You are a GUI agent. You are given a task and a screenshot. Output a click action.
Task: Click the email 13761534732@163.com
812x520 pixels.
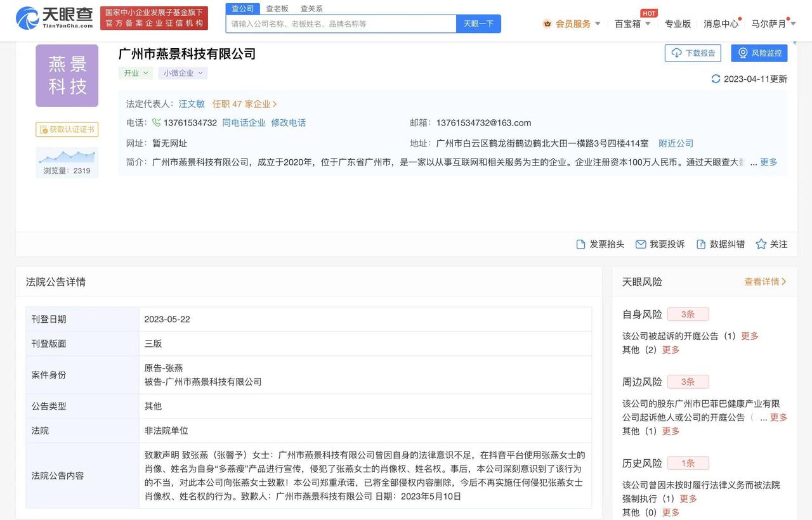pyautogui.click(x=483, y=123)
